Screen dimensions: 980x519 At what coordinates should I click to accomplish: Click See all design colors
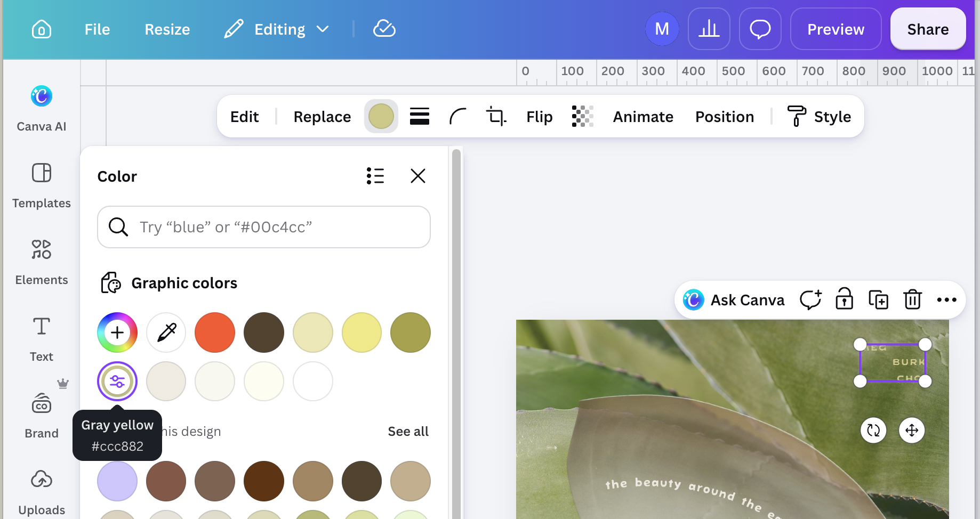pyautogui.click(x=408, y=432)
